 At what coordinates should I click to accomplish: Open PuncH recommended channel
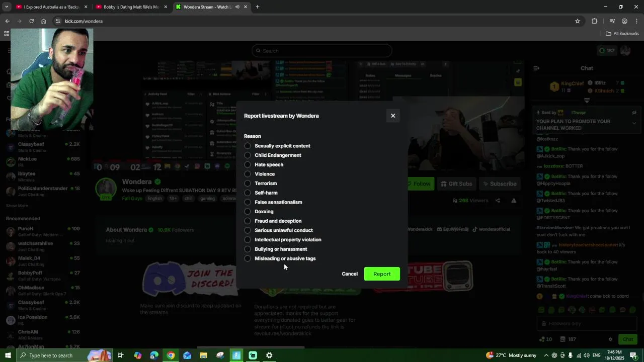point(44,231)
